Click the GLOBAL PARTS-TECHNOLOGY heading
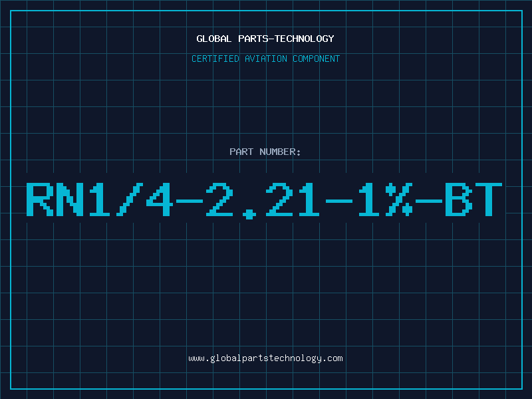This screenshot has height=399, width=532. (265, 39)
